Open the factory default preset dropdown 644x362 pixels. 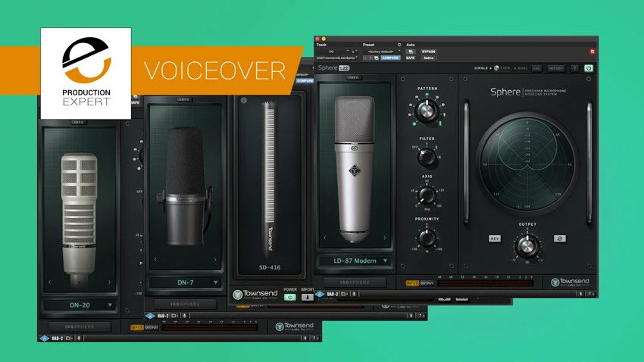[x=383, y=51]
